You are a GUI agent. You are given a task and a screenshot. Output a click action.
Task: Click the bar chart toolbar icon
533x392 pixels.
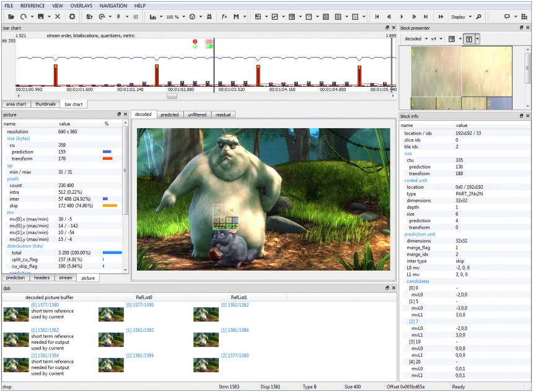[153, 17]
